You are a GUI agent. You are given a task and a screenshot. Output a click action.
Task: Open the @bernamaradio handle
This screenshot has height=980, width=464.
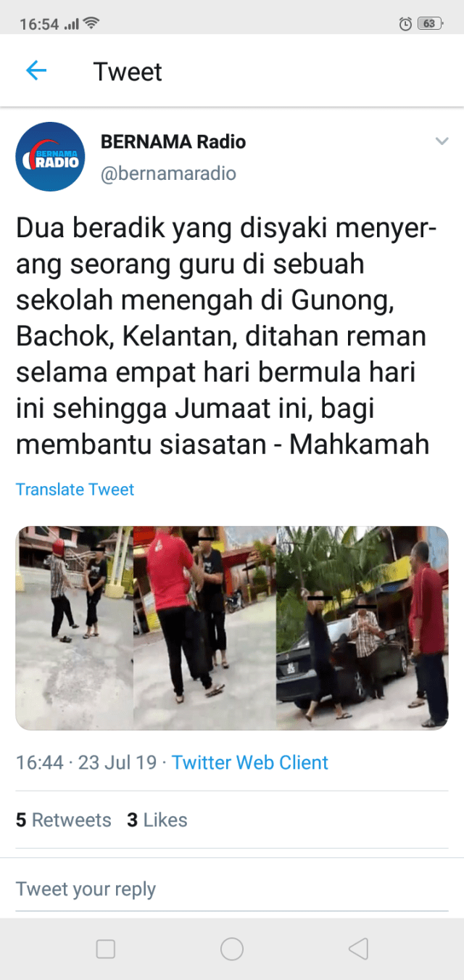(x=168, y=174)
